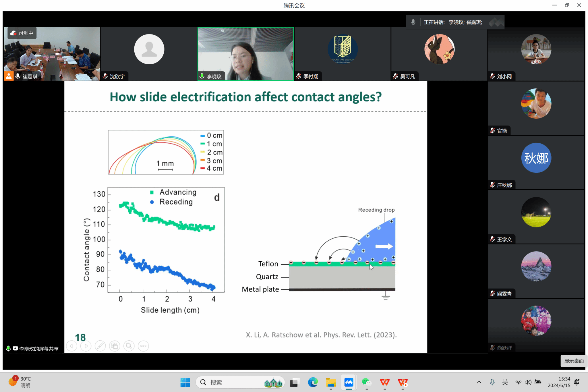Open WeChat from the taskbar

[367, 383]
